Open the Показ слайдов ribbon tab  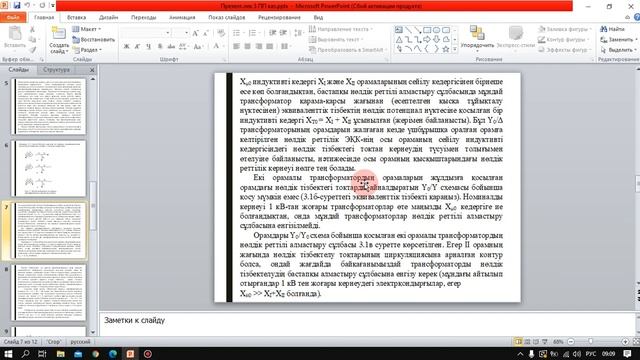(x=227, y=18)
